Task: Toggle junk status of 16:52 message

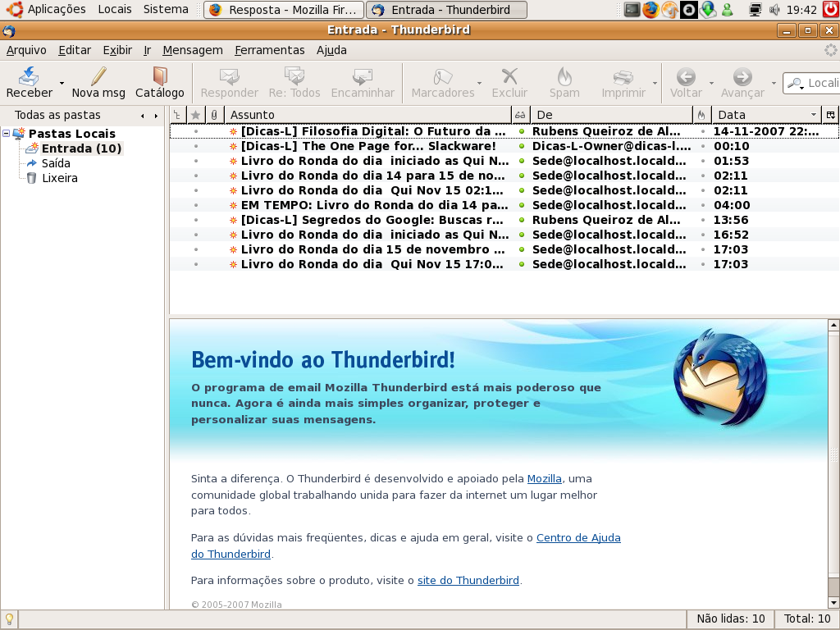Action: pyautogui.click(x=702, y=235)
